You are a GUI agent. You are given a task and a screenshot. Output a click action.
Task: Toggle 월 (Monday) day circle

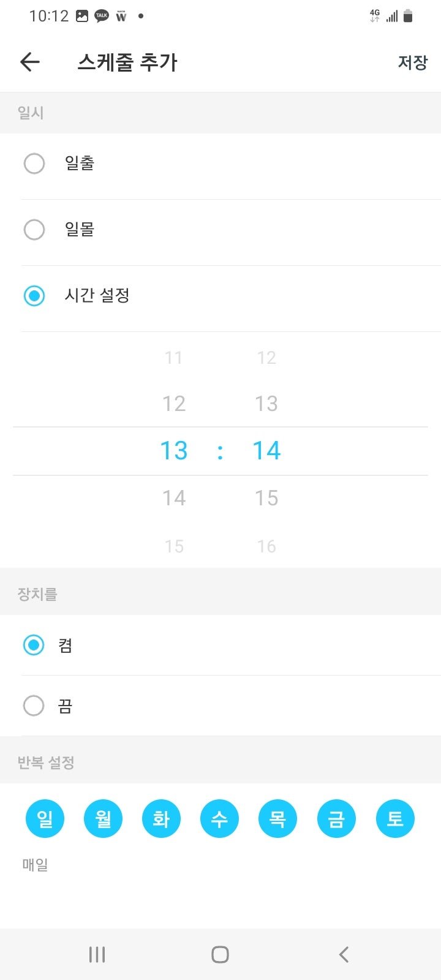pos(103,818)
